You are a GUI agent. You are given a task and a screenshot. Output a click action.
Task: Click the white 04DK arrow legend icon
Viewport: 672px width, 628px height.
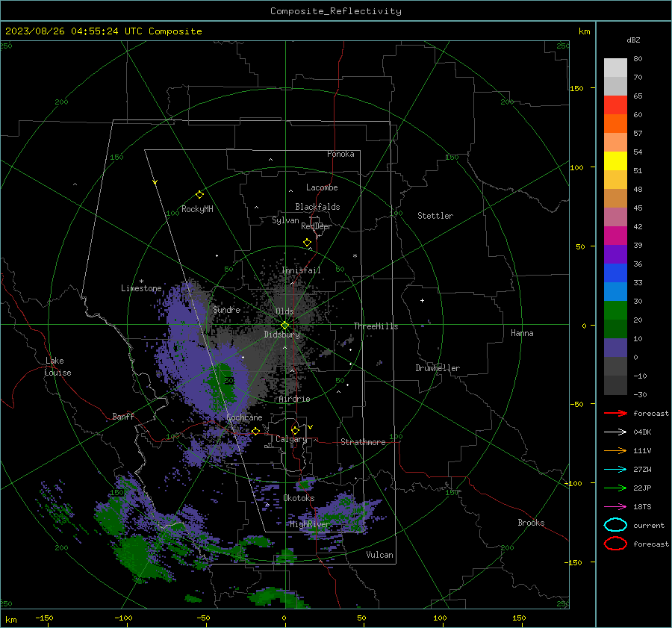click(615, 432)
